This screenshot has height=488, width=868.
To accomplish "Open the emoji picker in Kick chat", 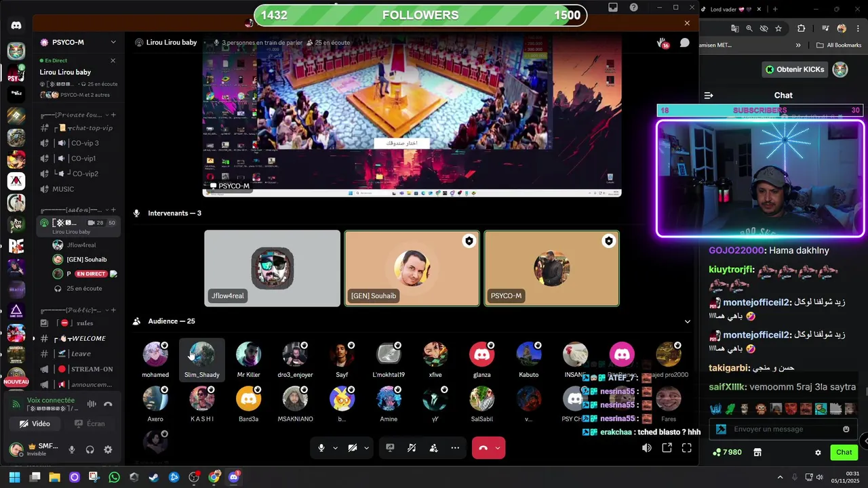I will tap(846, 429).
